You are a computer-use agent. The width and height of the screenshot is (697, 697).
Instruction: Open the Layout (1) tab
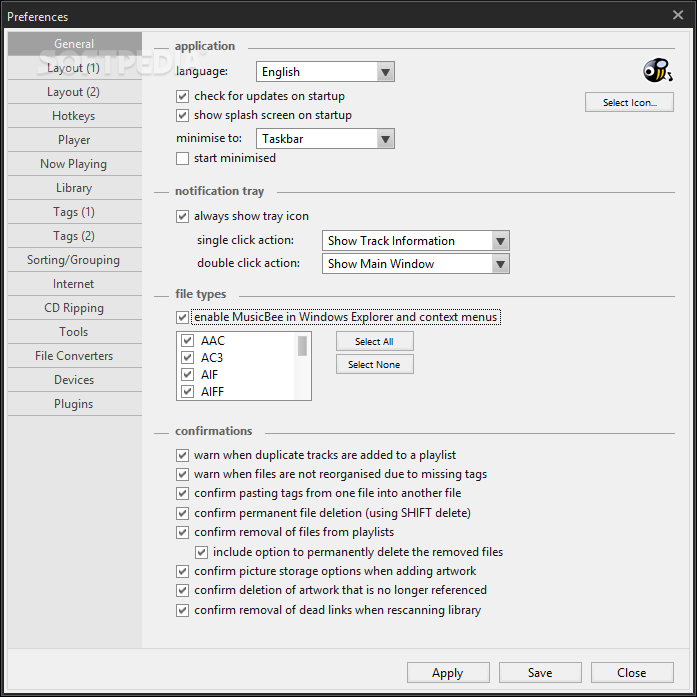point(75,68)
